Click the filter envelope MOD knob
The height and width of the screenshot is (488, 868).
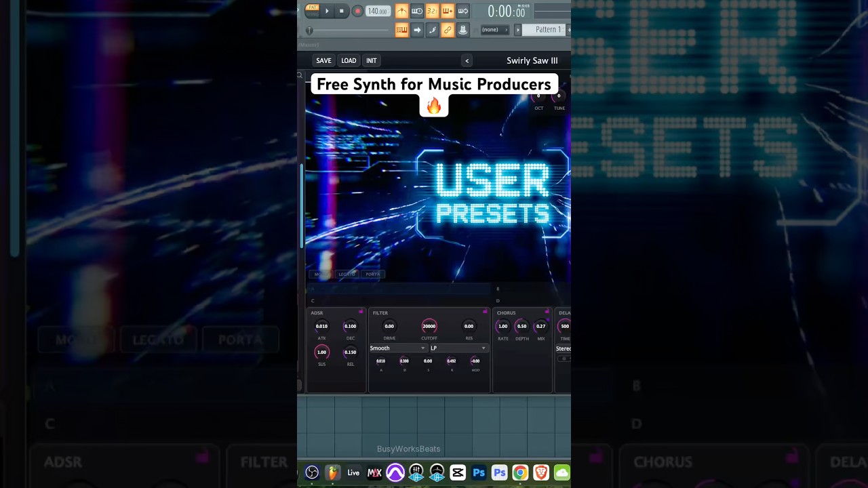[475, 361]
